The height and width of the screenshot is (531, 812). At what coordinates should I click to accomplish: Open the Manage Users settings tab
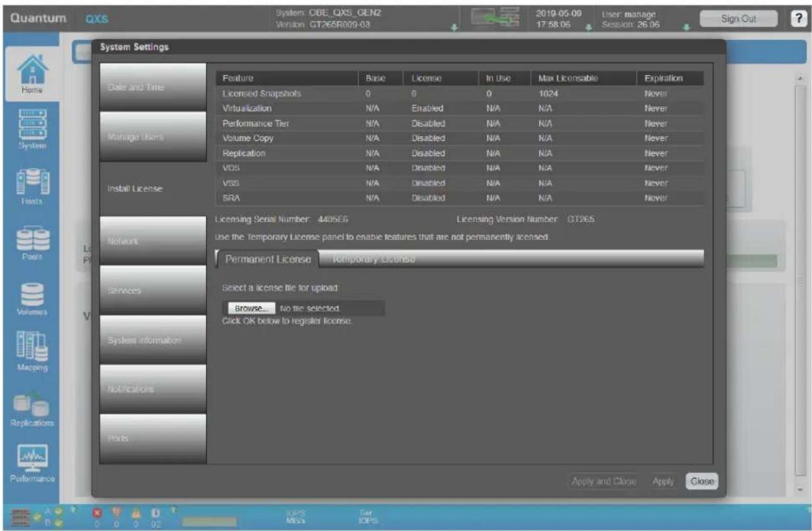pos(153,137)
